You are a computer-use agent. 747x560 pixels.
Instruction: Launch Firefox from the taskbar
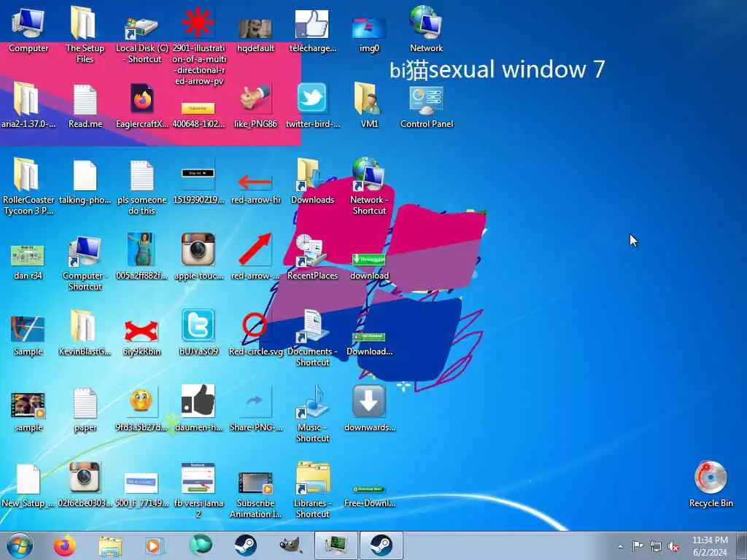click(65, 545)
